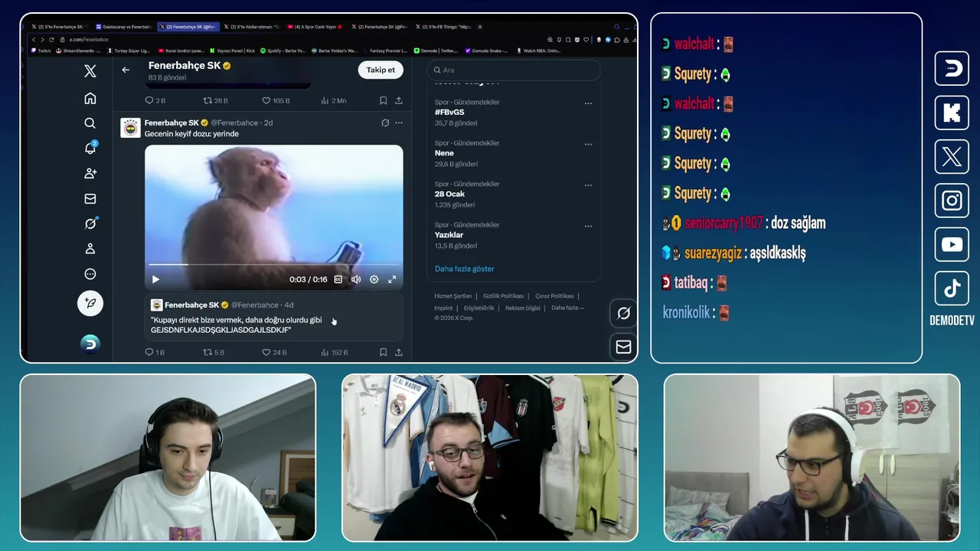Open Profile icon in the sidebar
The height and width of the screenshot is (551, 980).
(x=90, y=249)
